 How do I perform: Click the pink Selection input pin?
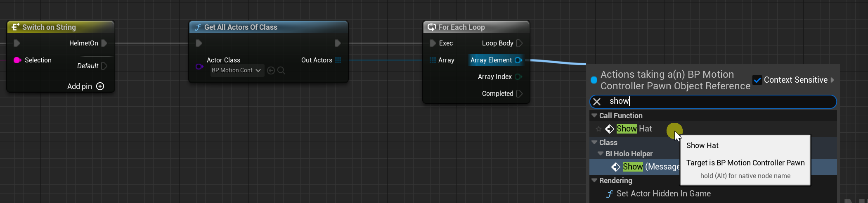(x=17, y=60)
